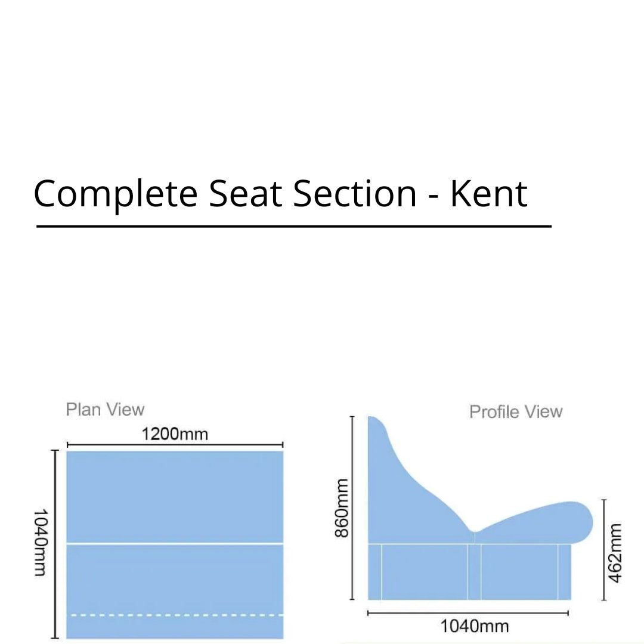644x644 pixels.
Task: Click the 462mm vertical dimension line
Action: point(604,550)
